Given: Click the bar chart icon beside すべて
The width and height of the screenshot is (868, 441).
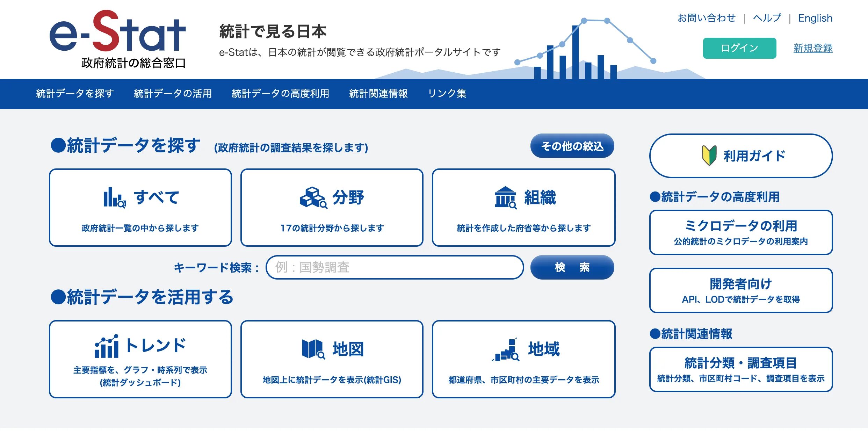Looking at the screenshot, I should coord(114,198).
